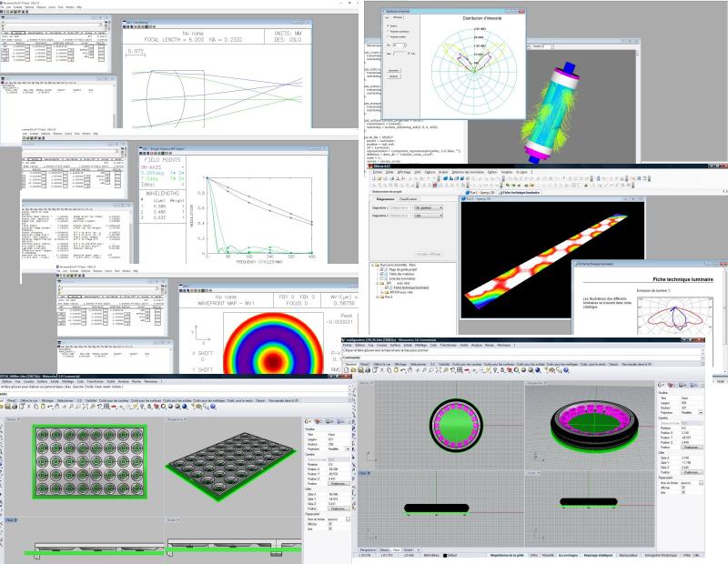Open Transformer menu in ring-model Rhino window
Viewport: 728px width, 564px height.
point(449,345)
